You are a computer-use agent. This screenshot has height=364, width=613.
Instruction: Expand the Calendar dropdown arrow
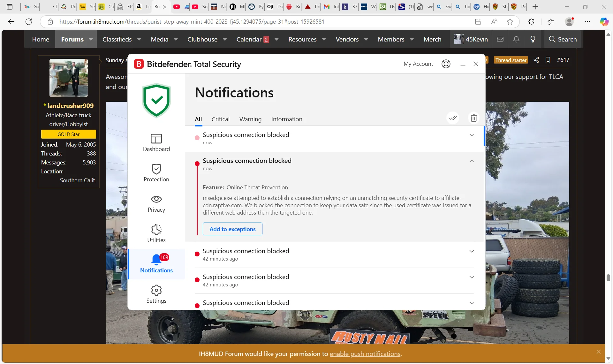coord(276,39)
